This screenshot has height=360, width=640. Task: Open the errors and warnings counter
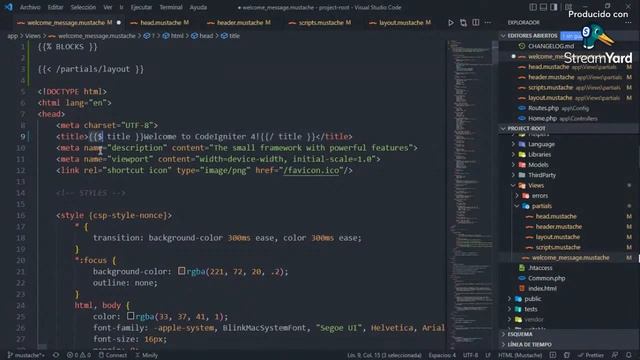click(79, 355)
